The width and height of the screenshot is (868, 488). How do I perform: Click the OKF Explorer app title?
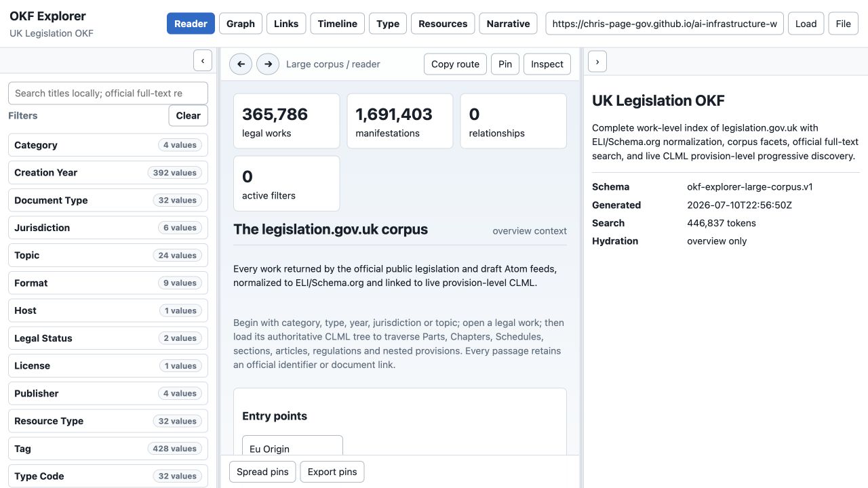coord(47,16)
